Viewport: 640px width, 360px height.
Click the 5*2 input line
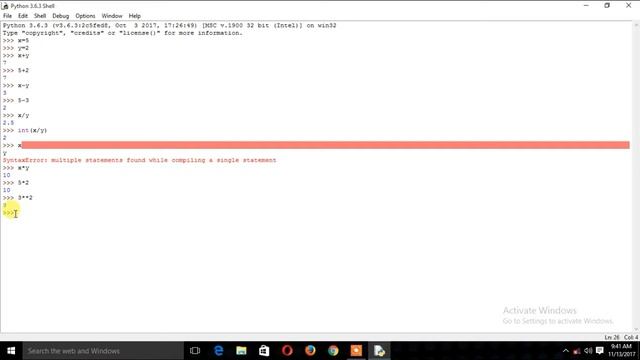click(x=16, y=183)
